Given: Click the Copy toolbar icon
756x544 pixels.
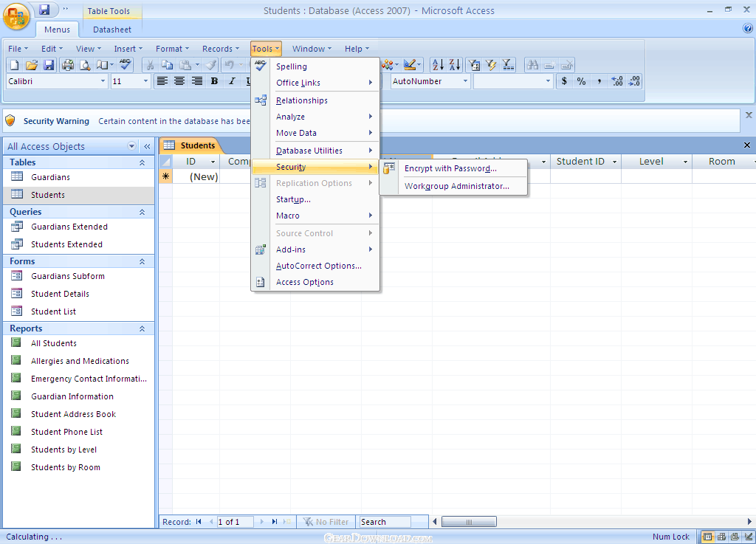Looking at the screenshot, I should pos(168,65).
